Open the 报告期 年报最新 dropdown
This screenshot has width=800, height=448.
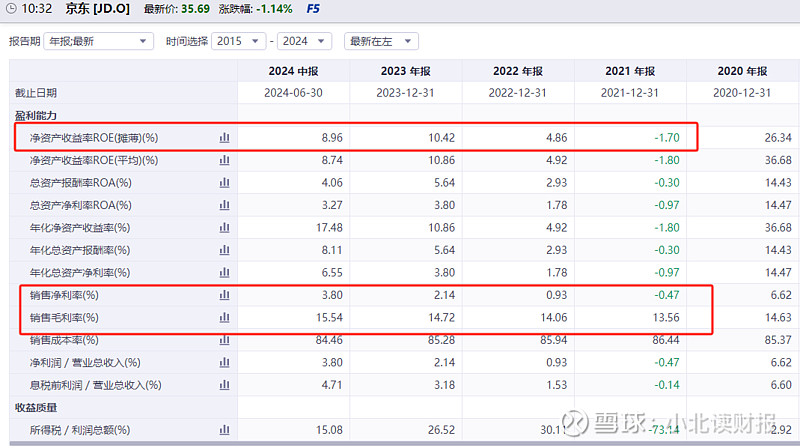point(98,41)
